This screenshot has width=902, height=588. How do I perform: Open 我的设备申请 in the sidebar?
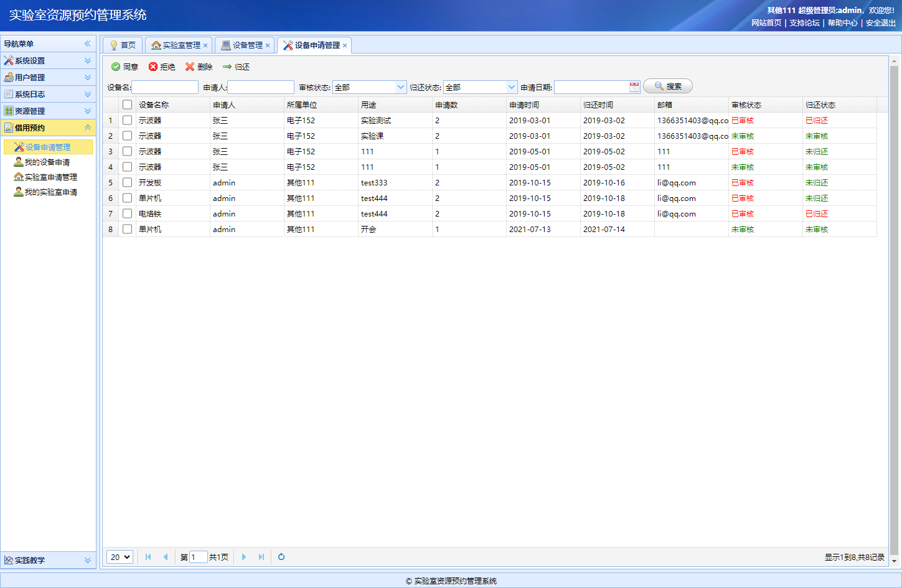coord(47,162)
